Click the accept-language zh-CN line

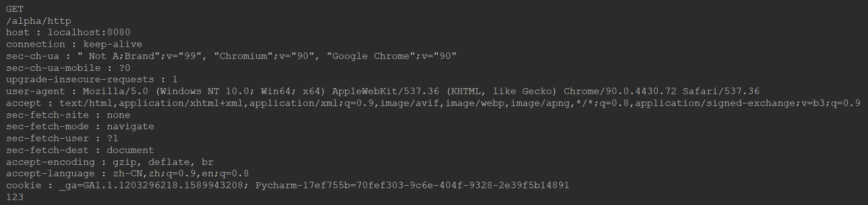(128, 173)
